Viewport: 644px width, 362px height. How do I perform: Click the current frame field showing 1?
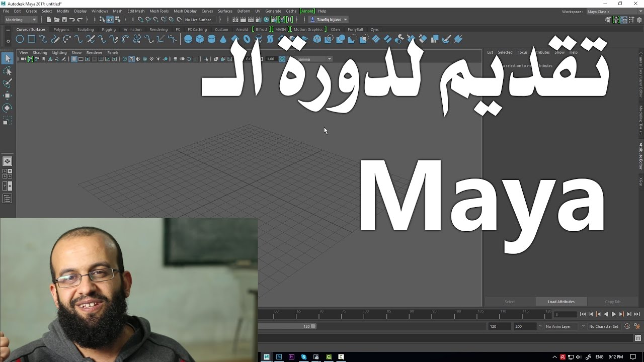click(x=565, y=314)
